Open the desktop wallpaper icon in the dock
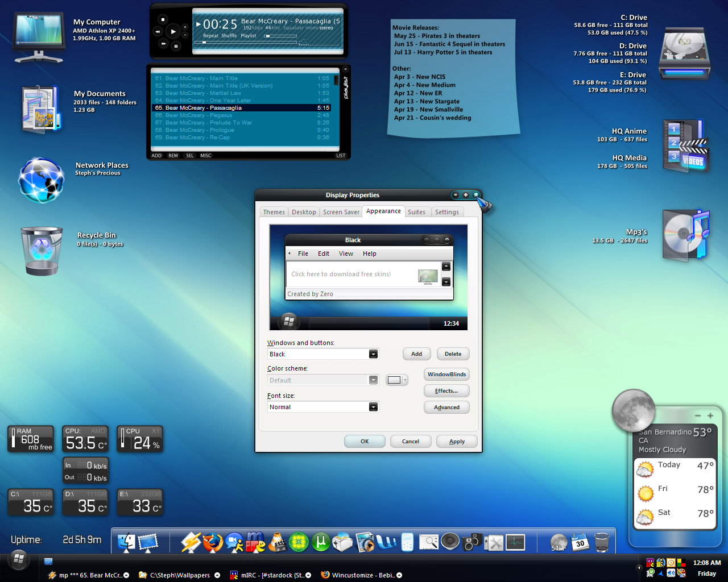The height and width of the screenshot is (582, 728). coord(148,542)
